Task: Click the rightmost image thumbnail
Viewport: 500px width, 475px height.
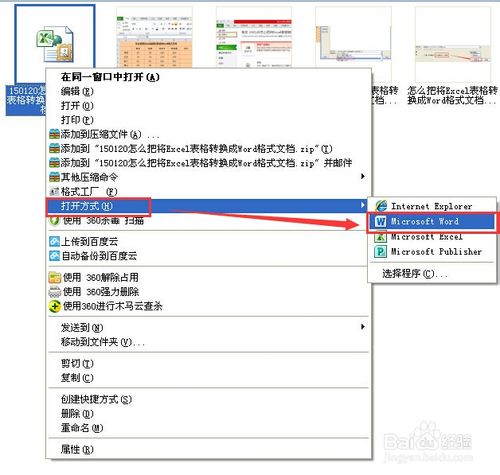Action: (453, 44)
